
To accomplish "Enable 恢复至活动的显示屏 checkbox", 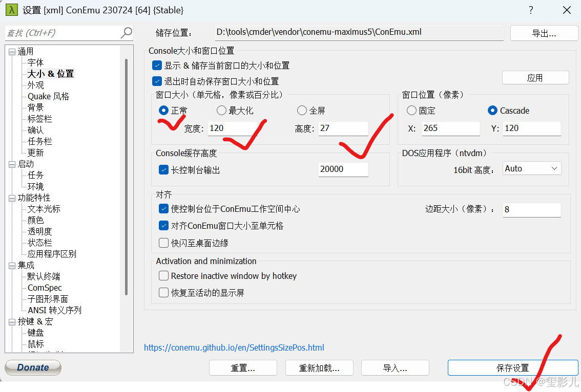I will coord(164,293).
